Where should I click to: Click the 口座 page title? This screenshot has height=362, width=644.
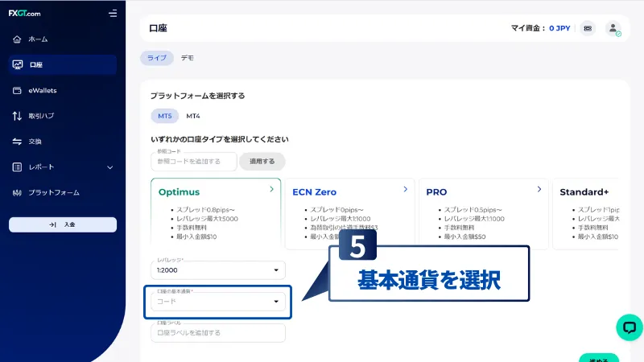(x=158, y=28)
